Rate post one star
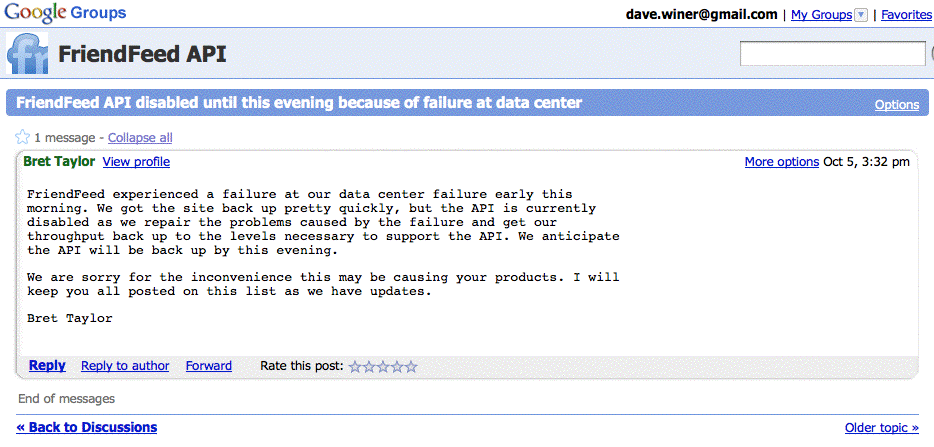Viewport: 934px width, 447px height. (x=355, y=367)
